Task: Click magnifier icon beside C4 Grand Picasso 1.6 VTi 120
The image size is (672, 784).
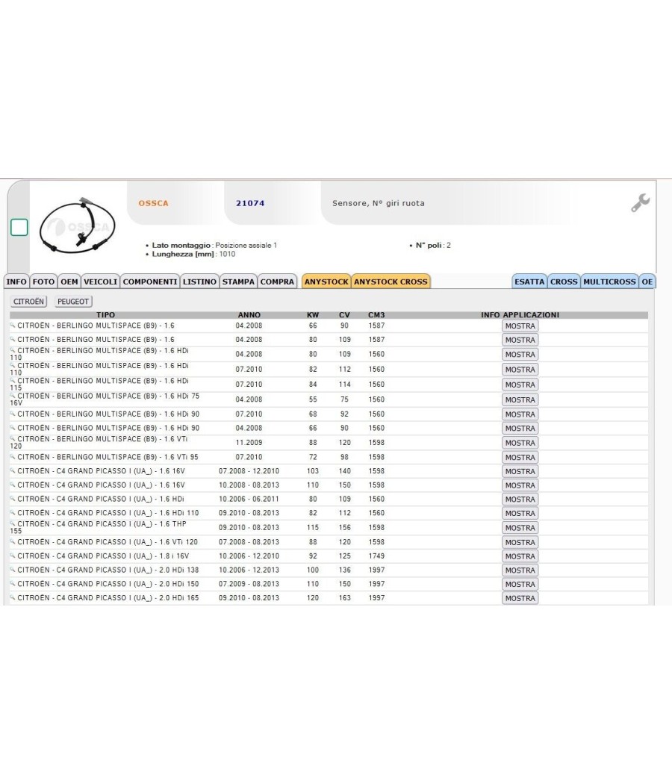Action: [x=13, y=542]
